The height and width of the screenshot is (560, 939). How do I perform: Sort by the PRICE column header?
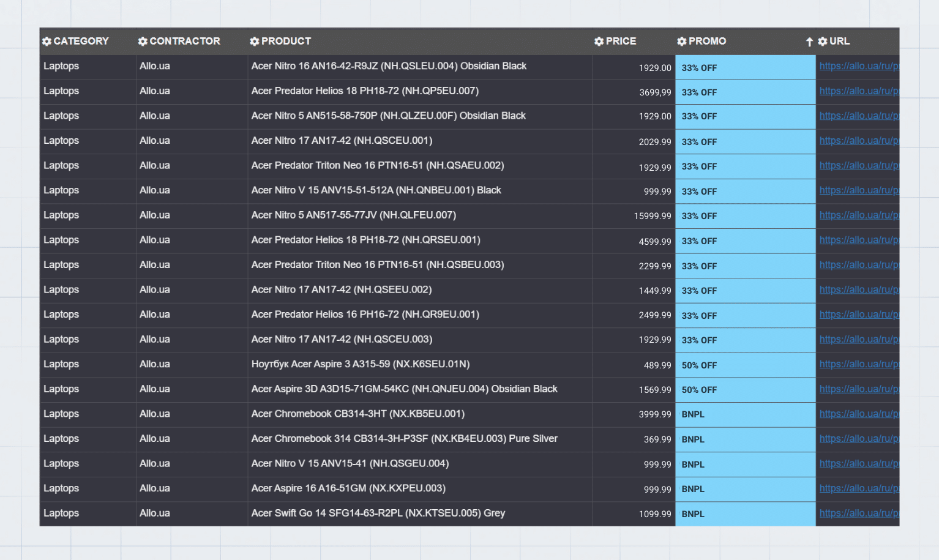point(621,42)
